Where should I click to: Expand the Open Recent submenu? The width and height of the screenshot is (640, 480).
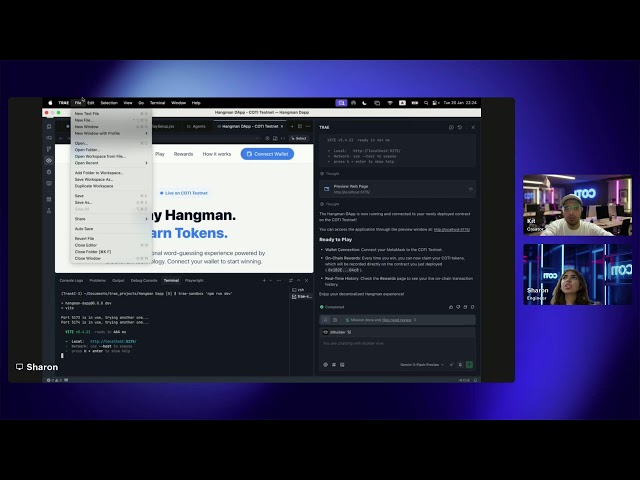(111, 163)
